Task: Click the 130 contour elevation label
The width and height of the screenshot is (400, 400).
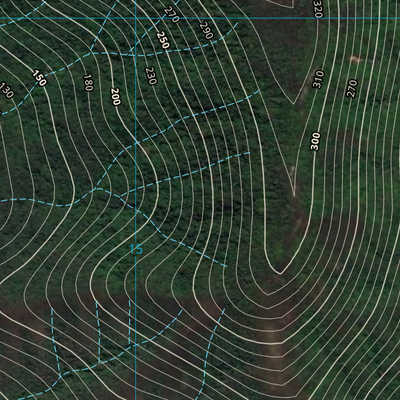Action: pos(7,90)
